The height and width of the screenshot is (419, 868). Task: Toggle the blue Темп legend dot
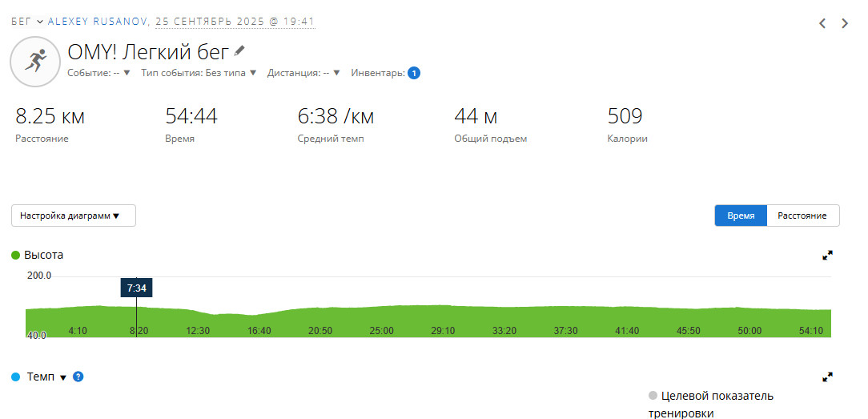[15, 377]
